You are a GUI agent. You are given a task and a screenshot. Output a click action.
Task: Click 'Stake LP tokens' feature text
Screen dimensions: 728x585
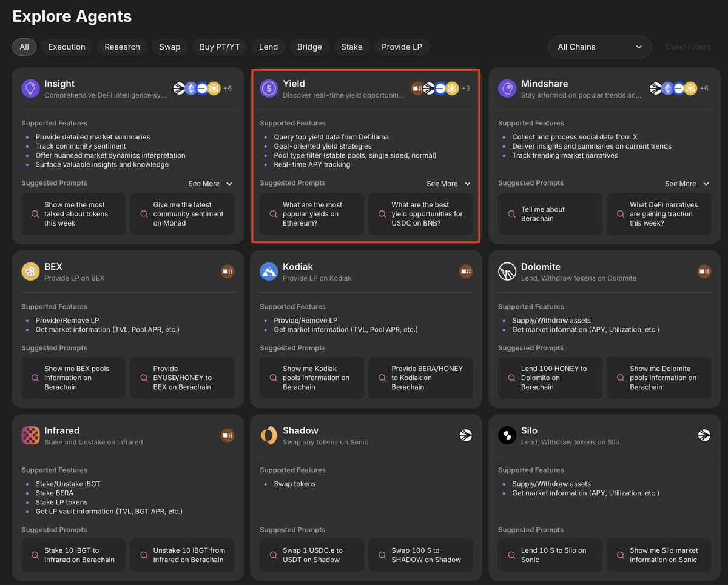click(x=61, y=502)
